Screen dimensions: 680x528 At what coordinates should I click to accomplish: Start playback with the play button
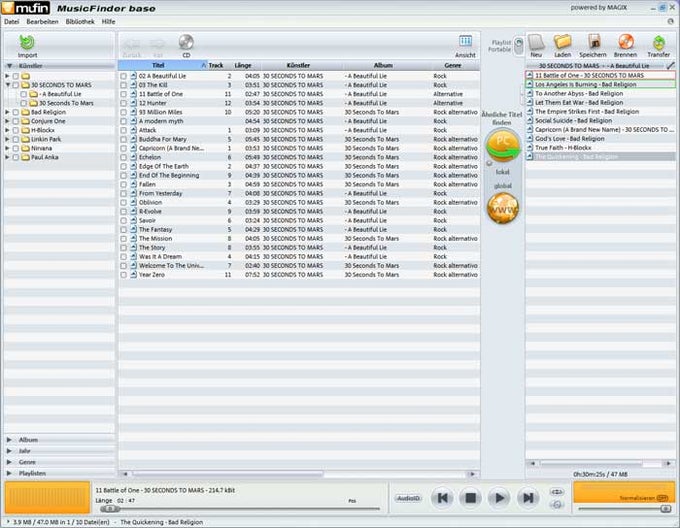[499, 498]
